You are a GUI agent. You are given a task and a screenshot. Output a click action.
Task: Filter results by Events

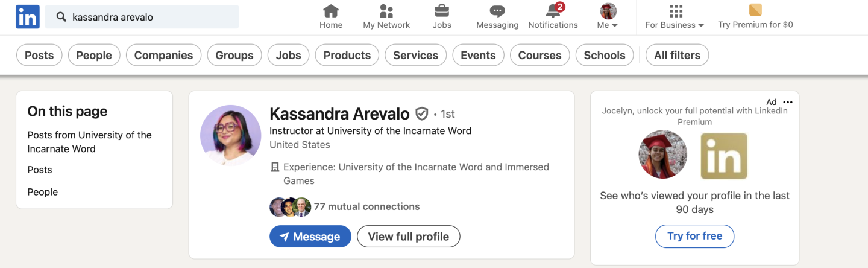pos(478,55)
